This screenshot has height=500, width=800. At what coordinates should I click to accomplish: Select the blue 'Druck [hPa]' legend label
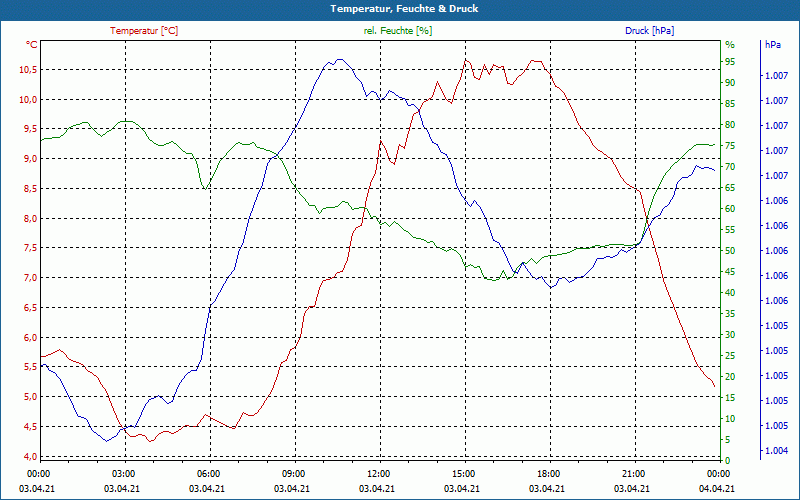[649, 31]
